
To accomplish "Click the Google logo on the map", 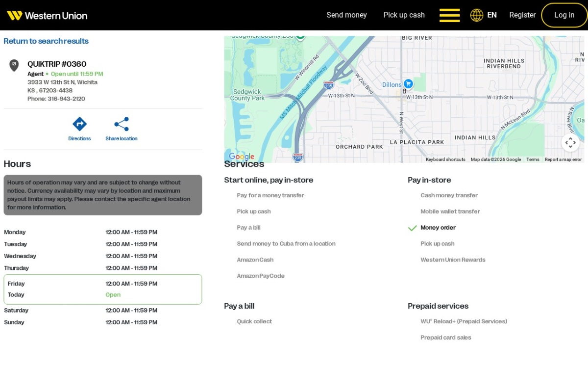I will tap(242, 157).
